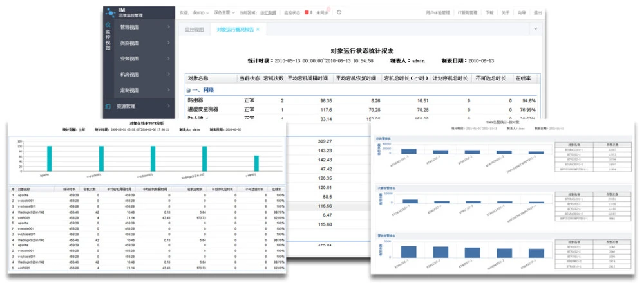Viewport: 644px width, 283px height.
Task: Select the 路由器 row name
Action: click(x=196, y=100)
